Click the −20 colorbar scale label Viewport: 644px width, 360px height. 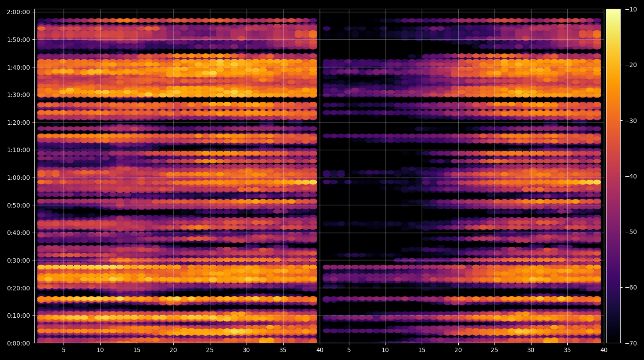(x=631, y=65)
